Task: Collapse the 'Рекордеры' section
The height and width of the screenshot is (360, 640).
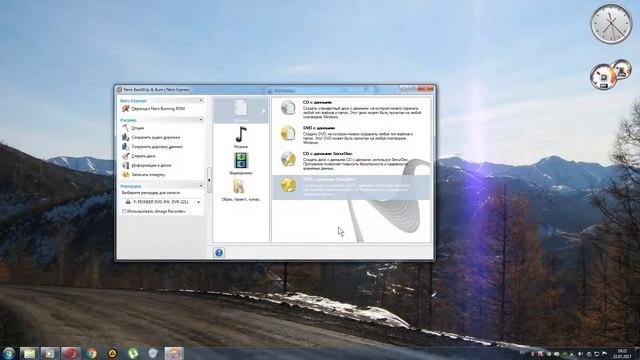Action: coord(201,186)
